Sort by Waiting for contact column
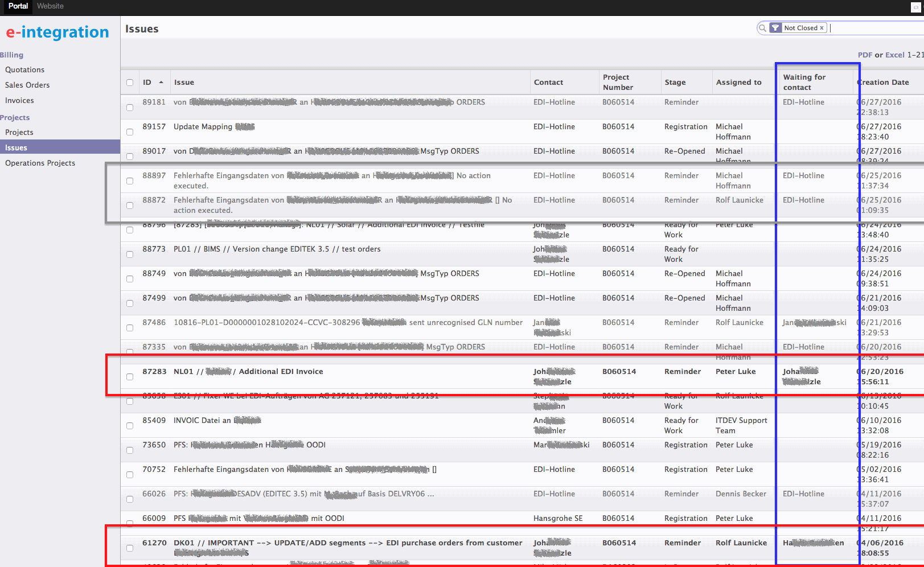924x567 pixels. coord(804,82)
